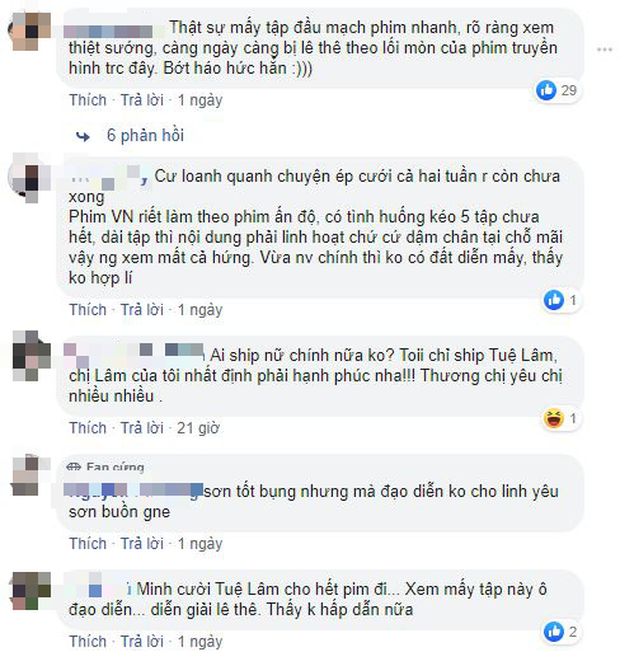The width and height of the screenshot is (620, 666).
Task: Like the 'mạch phim nhanh' comment via Thích
Action: pos(88,100)
